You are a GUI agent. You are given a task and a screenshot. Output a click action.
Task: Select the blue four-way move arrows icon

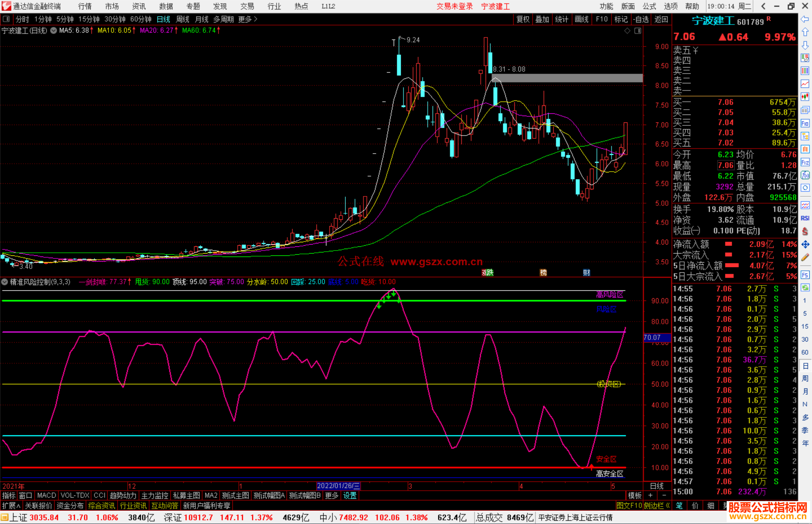[x=805, y=245]
